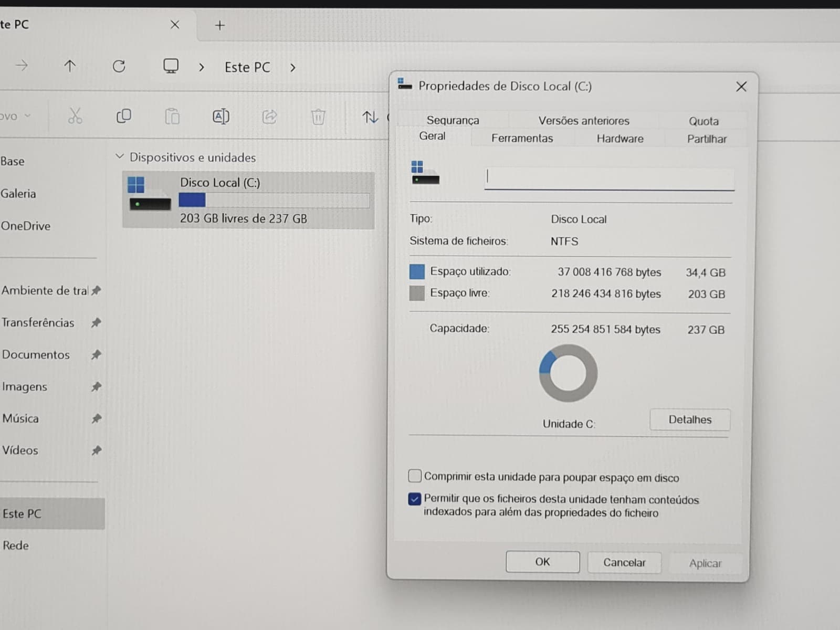The width and height of the screenshot is (840, 630).
Task: Switch to the Segurança tab
Action: pyautogui.click(x=453, y=120)
